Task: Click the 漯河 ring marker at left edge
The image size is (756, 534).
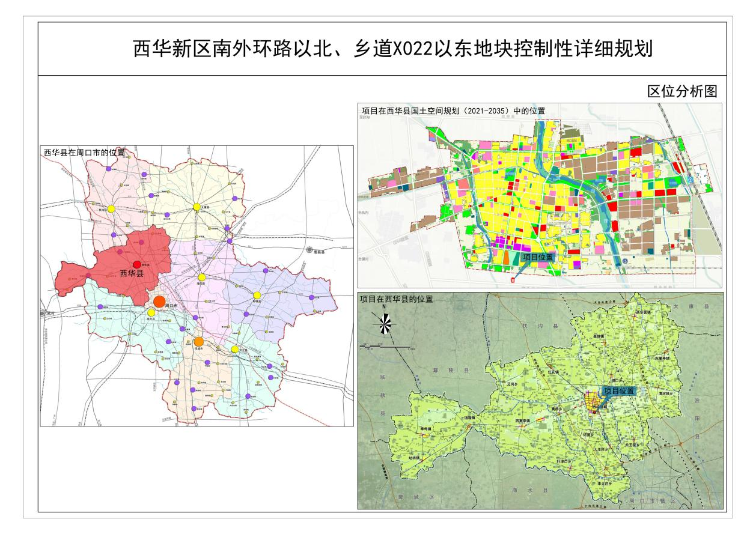Action: [x=43, y=314]
